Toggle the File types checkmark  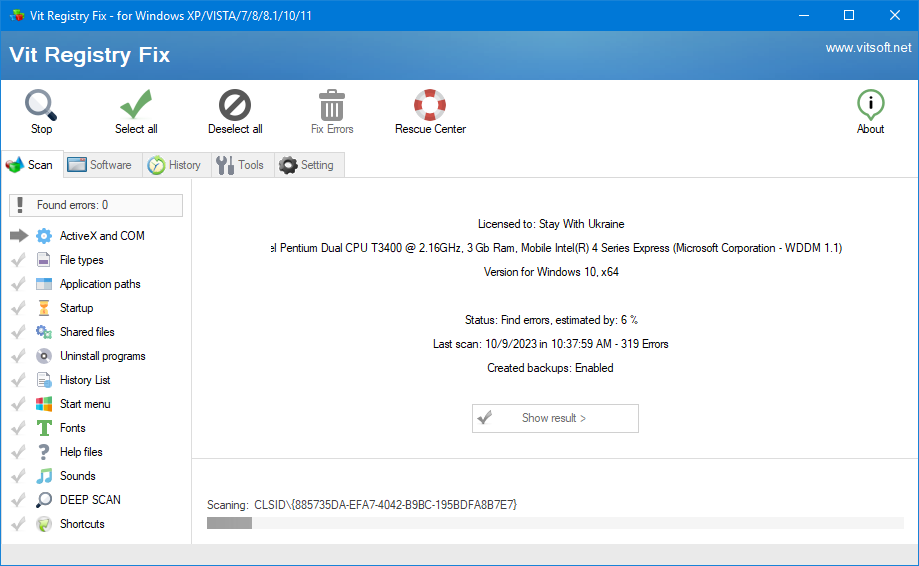click(x=18, y=260)
